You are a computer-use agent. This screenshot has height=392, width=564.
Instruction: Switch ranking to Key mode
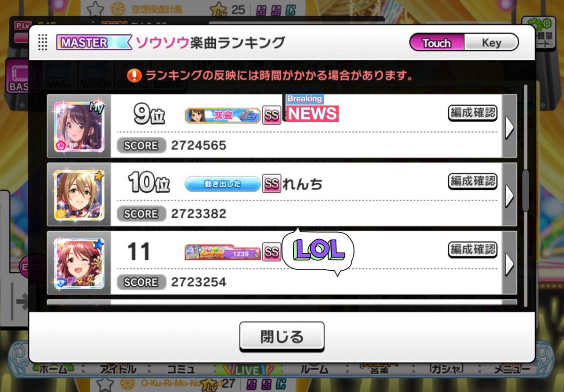coord(491,43)
